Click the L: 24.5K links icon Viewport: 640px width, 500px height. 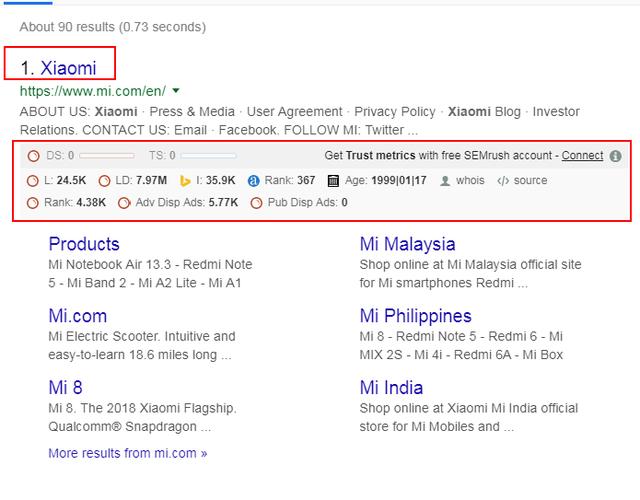click(x=33, y=181)
